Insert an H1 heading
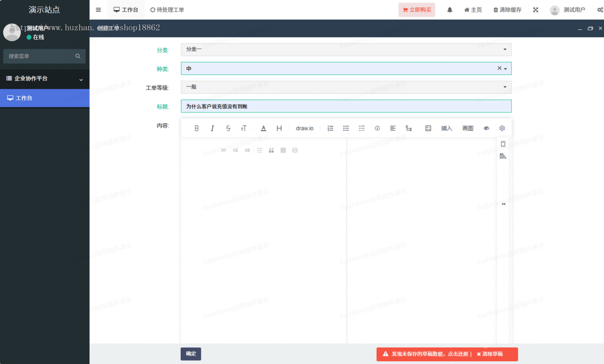The width and height of the screenshot is (604, 364). [223, 150]
